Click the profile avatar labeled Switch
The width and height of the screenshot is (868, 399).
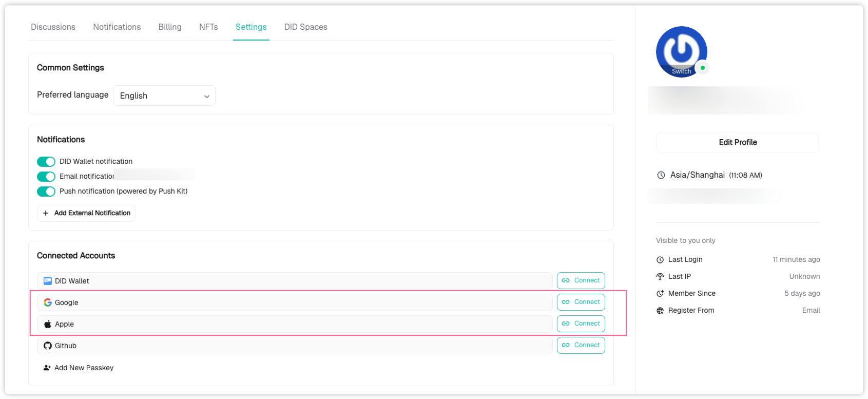click(x=681, y=52)
